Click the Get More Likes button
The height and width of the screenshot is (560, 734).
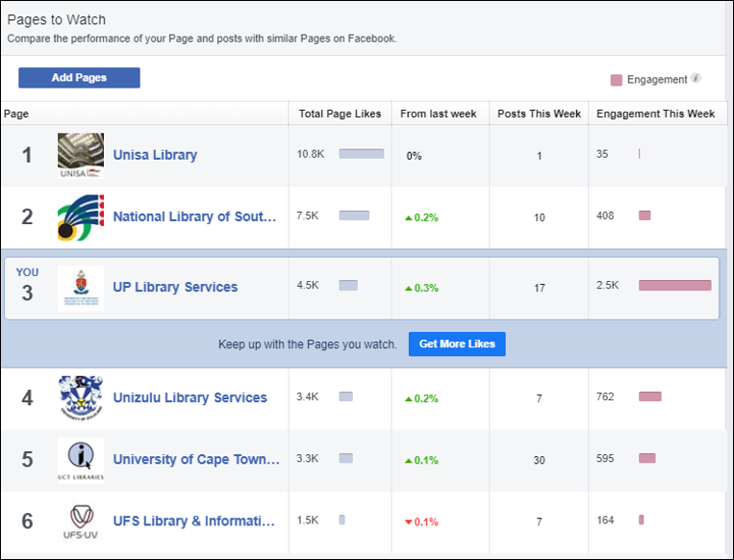click(x=457, y=344)
